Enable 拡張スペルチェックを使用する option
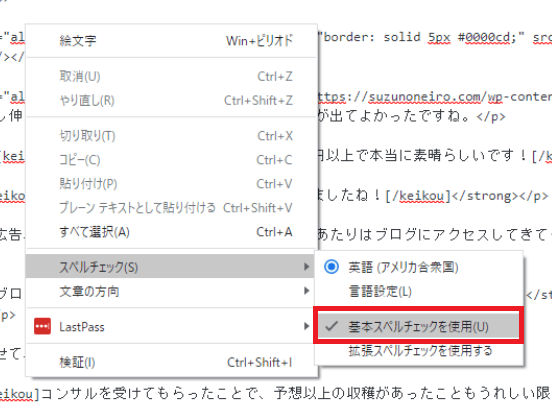 pos(418,351)
